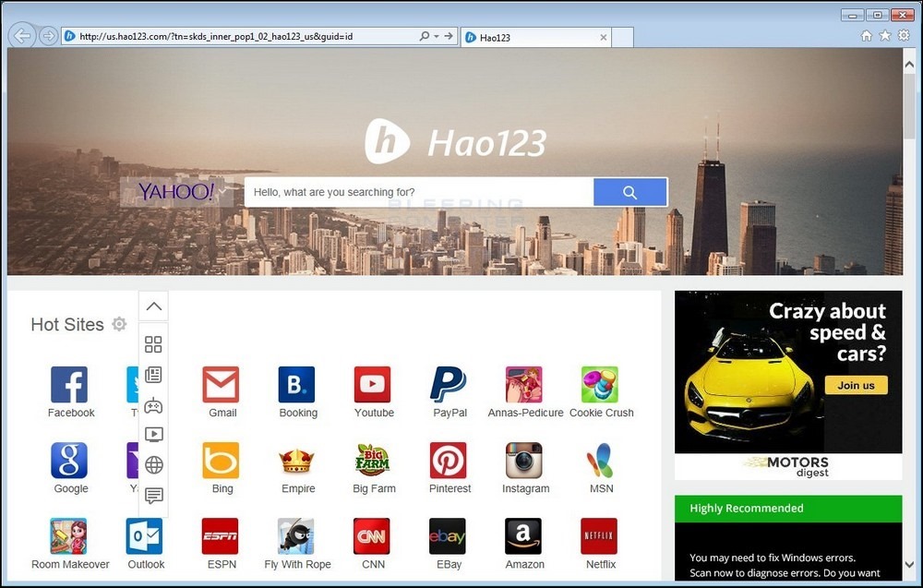Viewport: 923px width, 588px height.
Task: Open the Pinterest site icon
Action: coord(449,461)
